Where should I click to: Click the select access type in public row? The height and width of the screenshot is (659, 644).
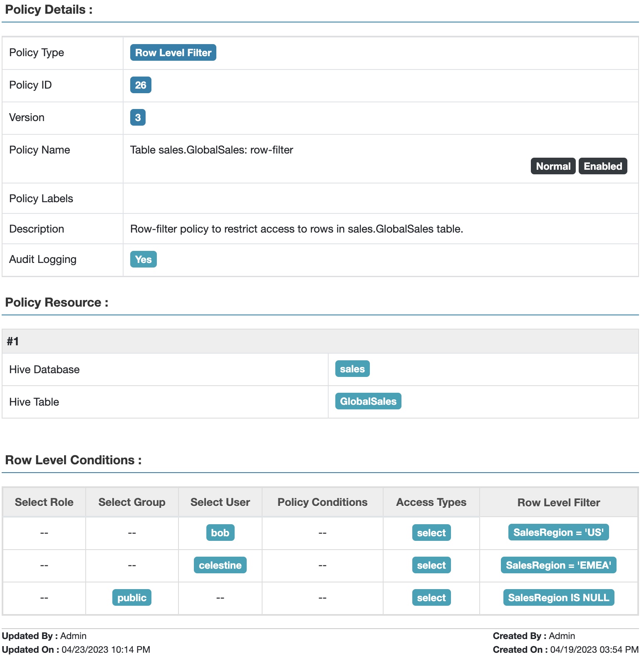[x=431, y=598]
